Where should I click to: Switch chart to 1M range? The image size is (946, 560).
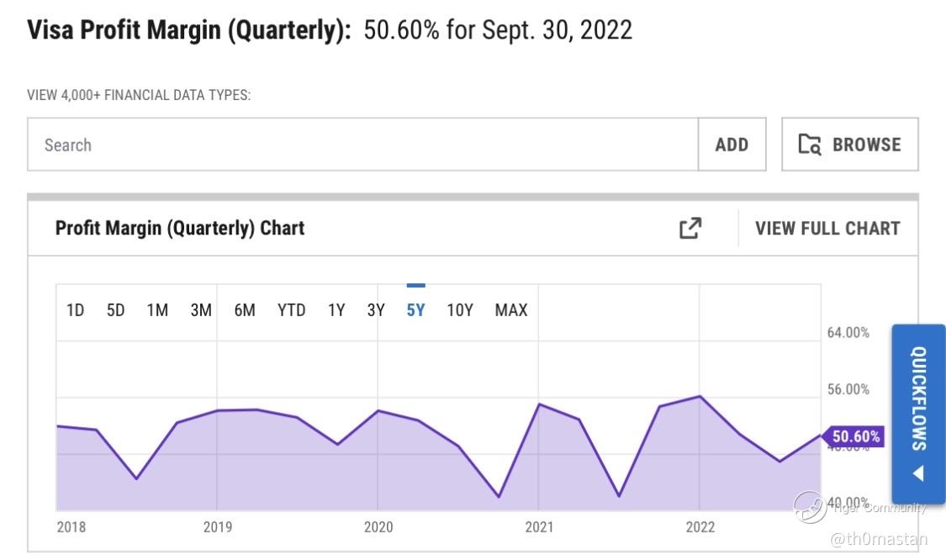157,310
